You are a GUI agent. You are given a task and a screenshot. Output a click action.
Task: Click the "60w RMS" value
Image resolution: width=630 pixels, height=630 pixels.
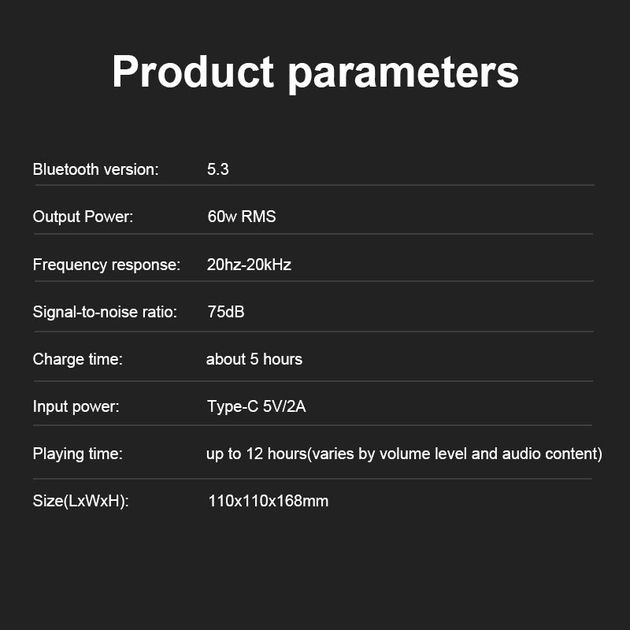click(x=241, y=217)
